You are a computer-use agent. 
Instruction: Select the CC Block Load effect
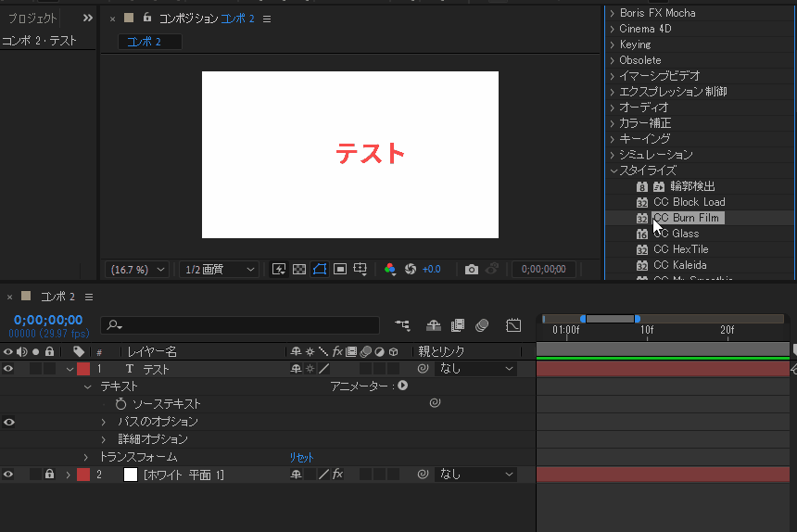pos(689,202)
